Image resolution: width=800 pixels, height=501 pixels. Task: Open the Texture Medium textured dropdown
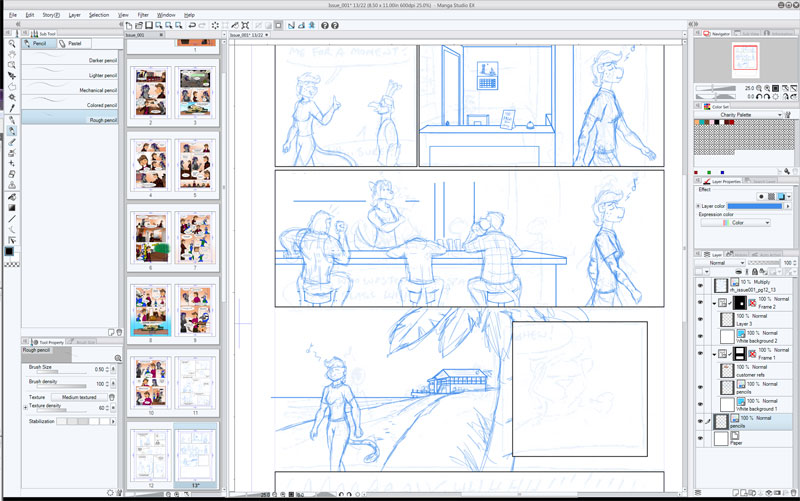79,397
